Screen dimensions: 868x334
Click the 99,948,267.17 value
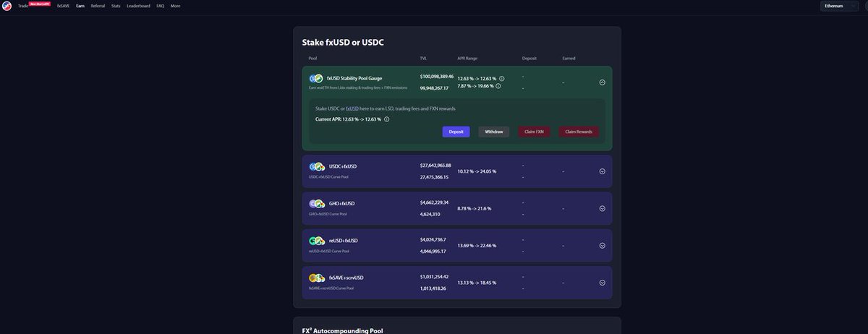coord(434,88)
